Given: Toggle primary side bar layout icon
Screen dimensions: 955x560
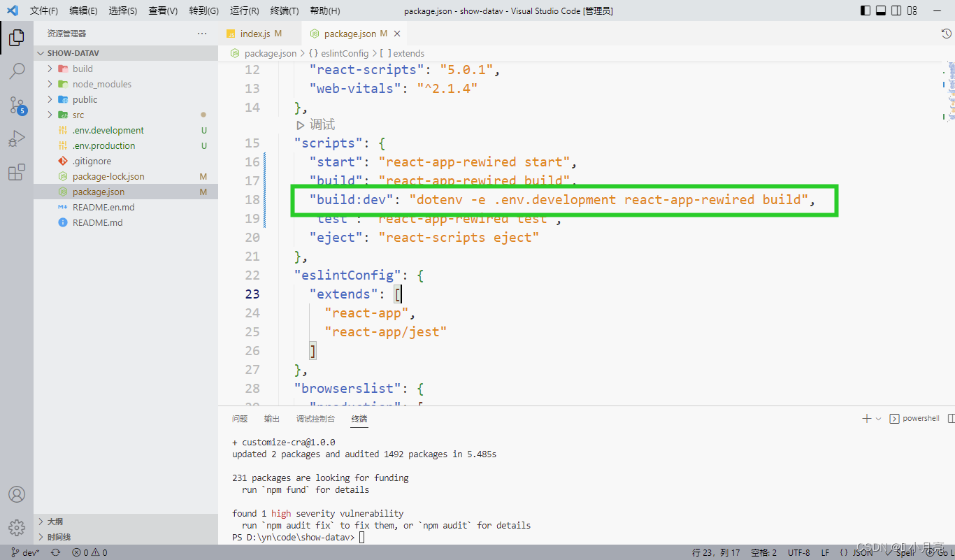Looking at the screenshot, I should [866, 10].
